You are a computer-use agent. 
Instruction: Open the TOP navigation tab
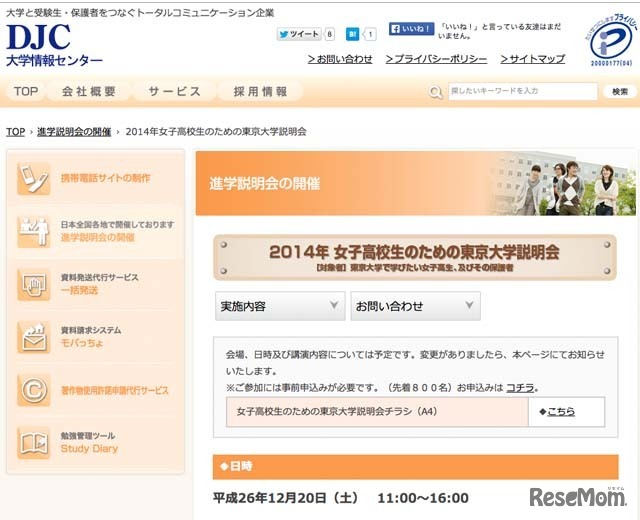tap(26, 91)
